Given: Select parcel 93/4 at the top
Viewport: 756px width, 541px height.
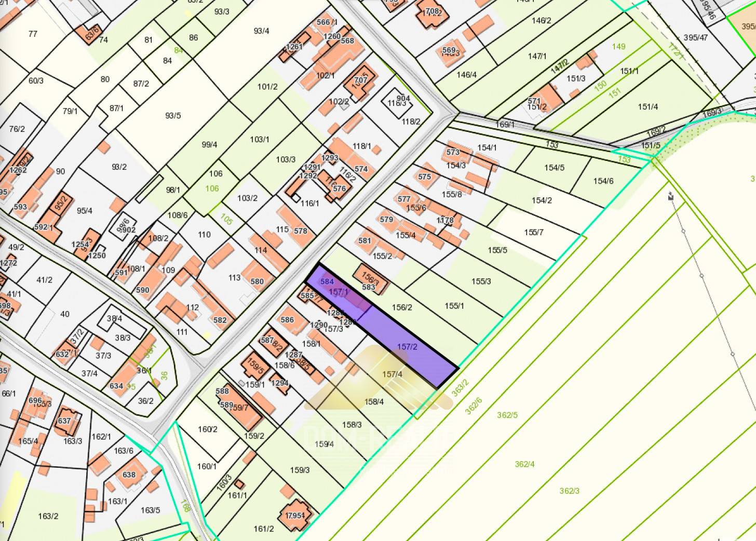Looking at the screenshot, I should pyautogui.click(x=261, y=30).
